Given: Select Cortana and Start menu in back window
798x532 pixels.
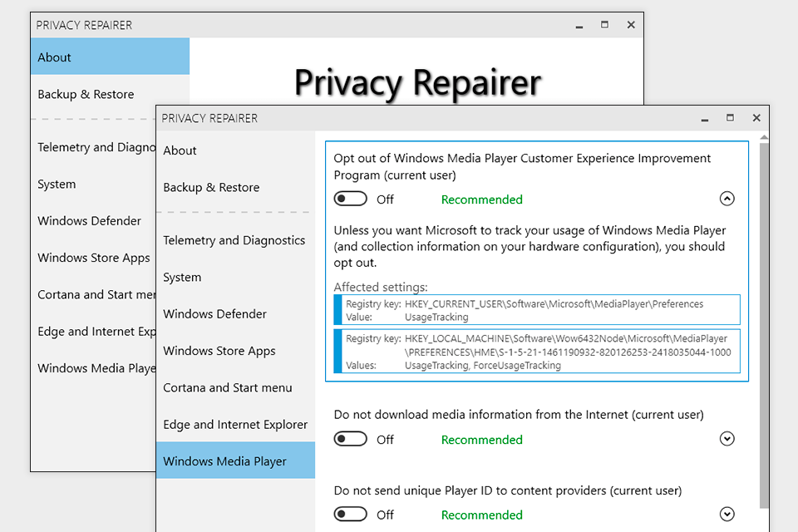Looking at the screenshot, I should (94, 295).
